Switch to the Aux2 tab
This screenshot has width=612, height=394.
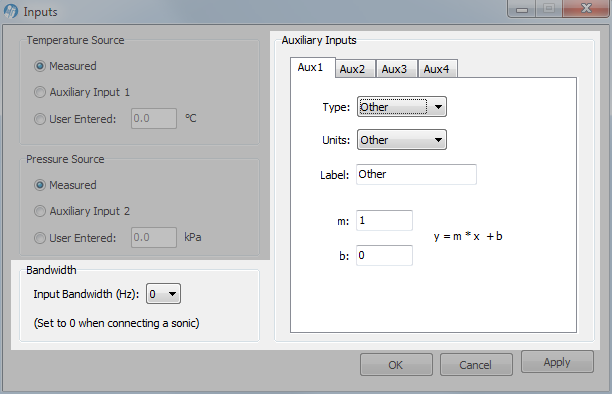tap(352, 69)
